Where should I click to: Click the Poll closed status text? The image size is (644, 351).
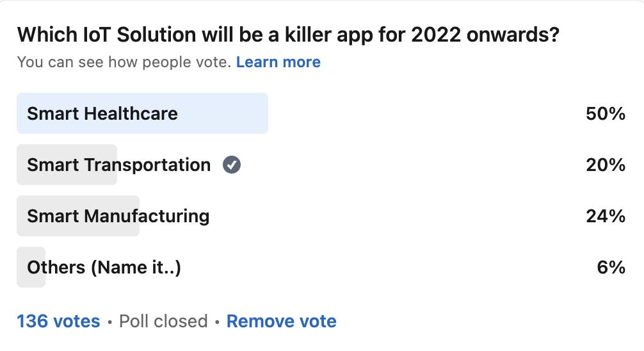tap(163, 321)
